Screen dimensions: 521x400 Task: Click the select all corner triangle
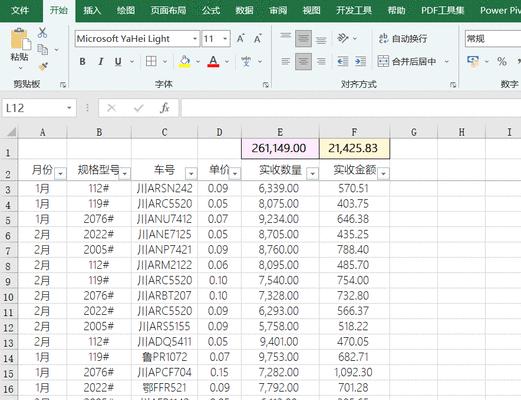tap(10, 132)
